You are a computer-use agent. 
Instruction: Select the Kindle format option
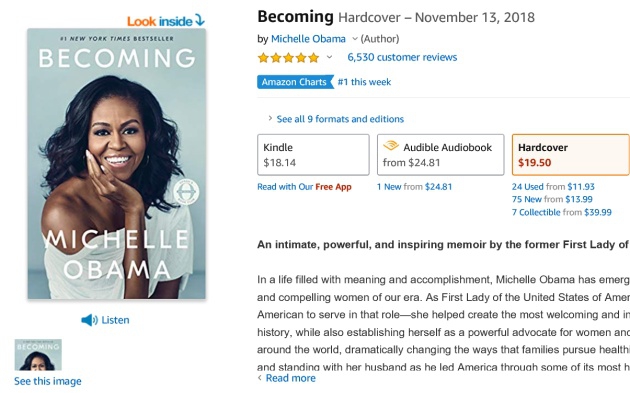click(x=313, y=155)
